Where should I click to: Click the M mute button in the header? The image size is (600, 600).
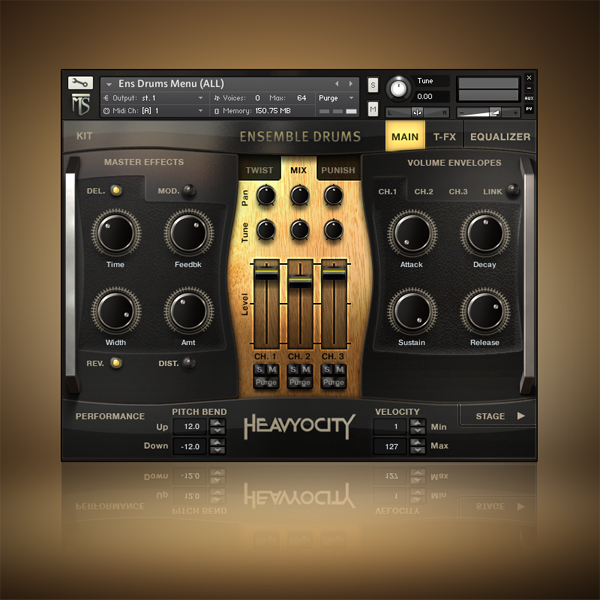[373, 108]
